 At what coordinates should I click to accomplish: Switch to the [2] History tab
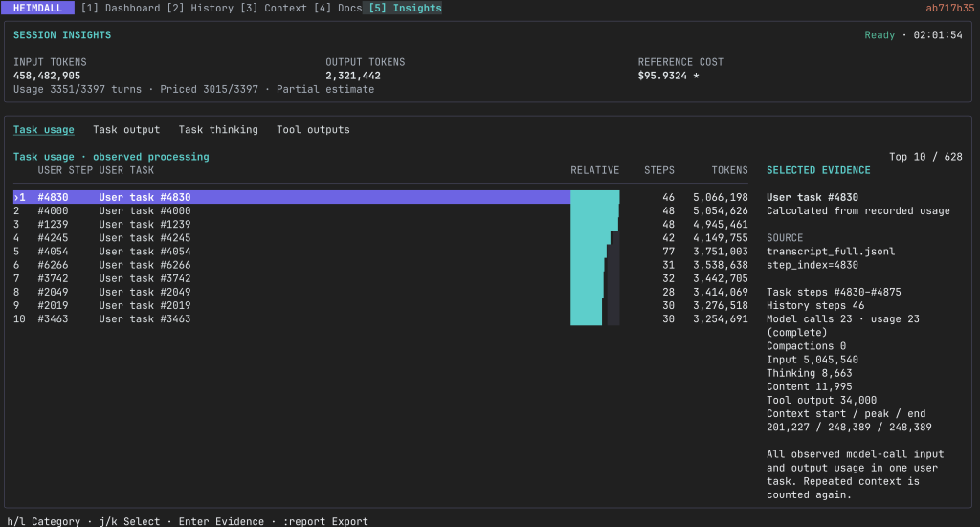(x=200, y=8)
